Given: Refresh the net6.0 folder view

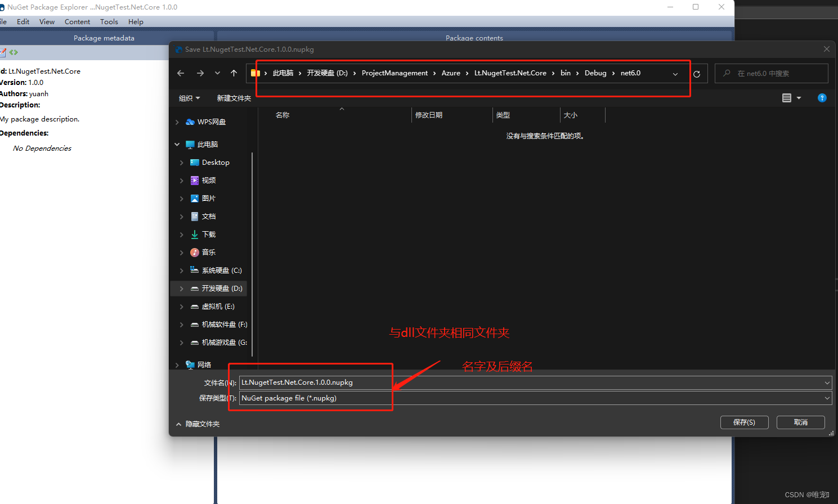Looking at the screenshot, I should (x=697, y=74).
